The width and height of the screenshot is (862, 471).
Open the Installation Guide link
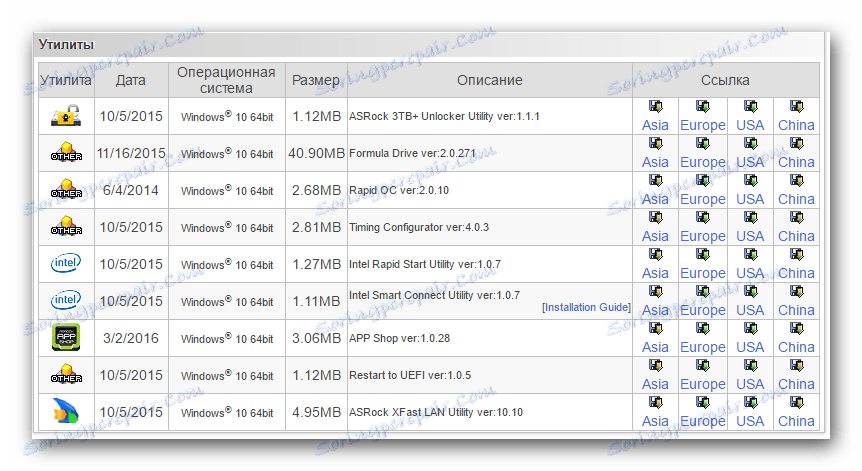(x=586, y=307)
